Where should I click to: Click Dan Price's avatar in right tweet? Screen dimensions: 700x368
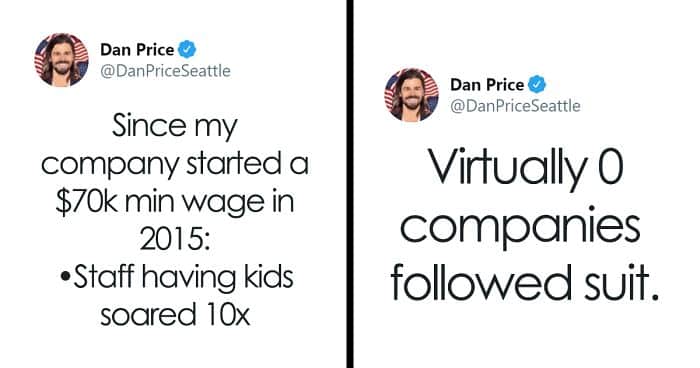tap(412, 95)
